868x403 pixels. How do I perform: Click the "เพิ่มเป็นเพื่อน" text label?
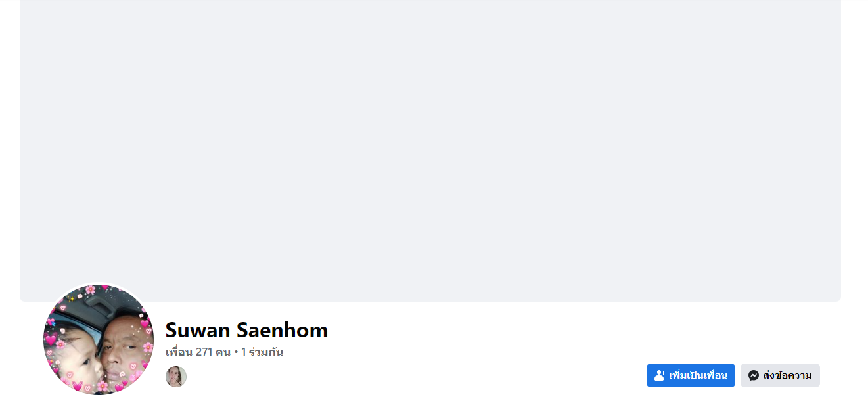(698, 375)
